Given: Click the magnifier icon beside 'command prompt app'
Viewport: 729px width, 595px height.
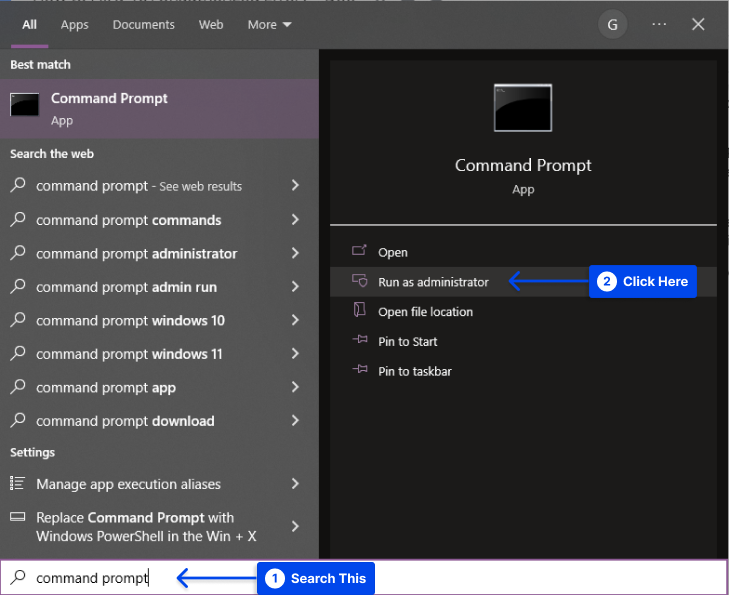Looking at the screenshot, I should pyautogui.click(x=18, y=386).
